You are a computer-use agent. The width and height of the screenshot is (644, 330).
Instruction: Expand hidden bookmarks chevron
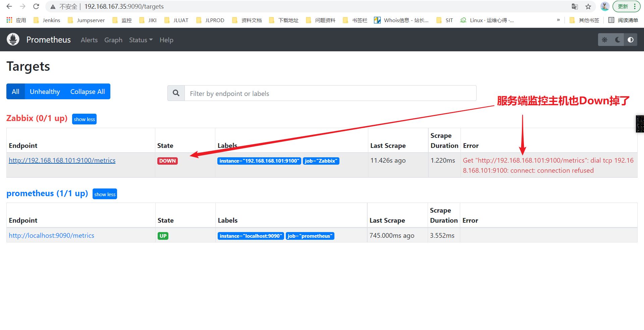[558, 20]
